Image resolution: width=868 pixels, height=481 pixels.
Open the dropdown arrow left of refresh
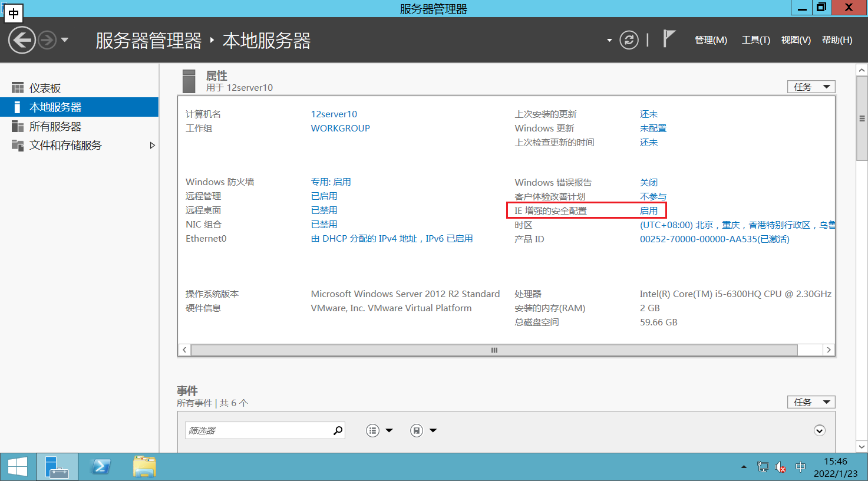click(609, 41)
